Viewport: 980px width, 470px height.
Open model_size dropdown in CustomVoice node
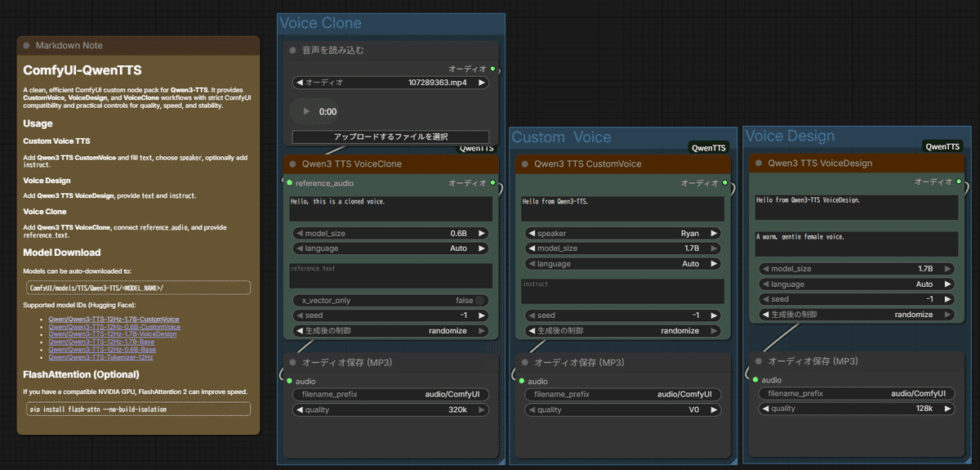[623, 248]
